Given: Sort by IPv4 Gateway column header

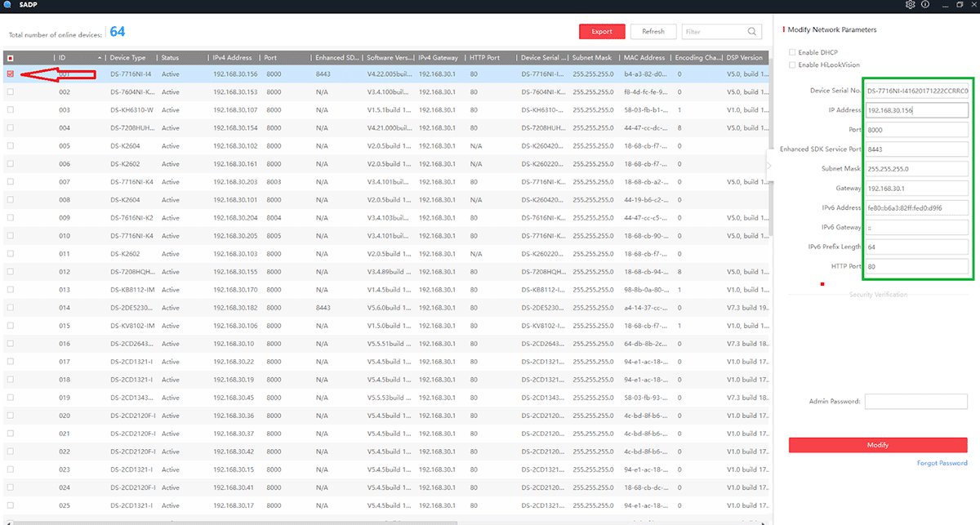Looking at the screenshot, I should 439,58.
